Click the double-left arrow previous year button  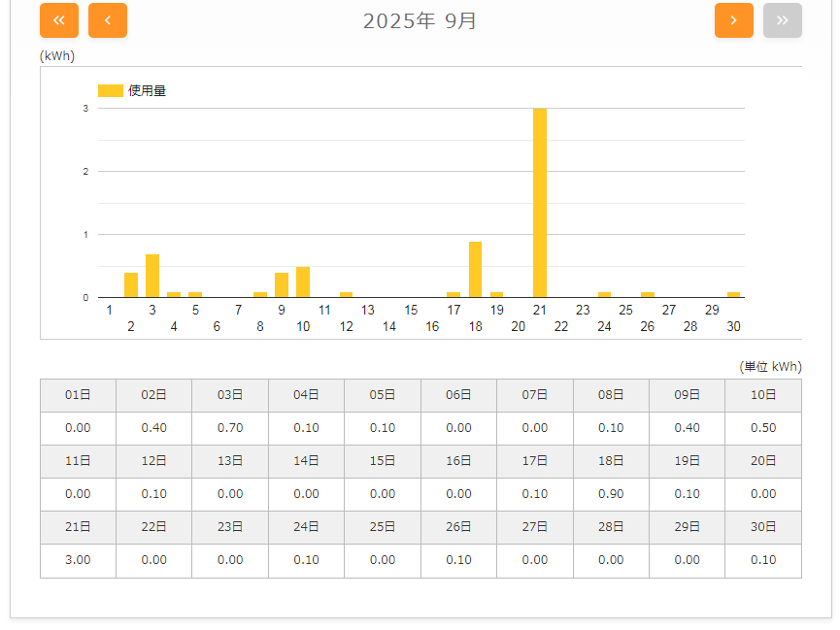tap(59, 20)
